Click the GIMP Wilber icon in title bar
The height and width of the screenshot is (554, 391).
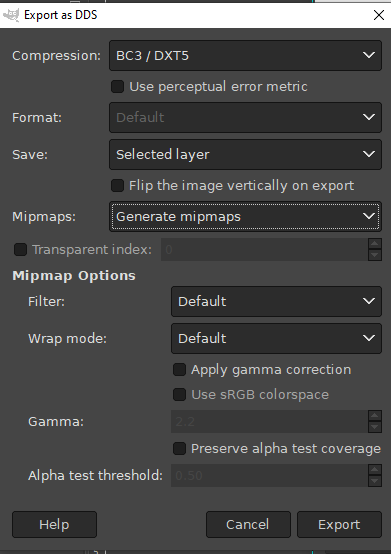click(11, 15)
